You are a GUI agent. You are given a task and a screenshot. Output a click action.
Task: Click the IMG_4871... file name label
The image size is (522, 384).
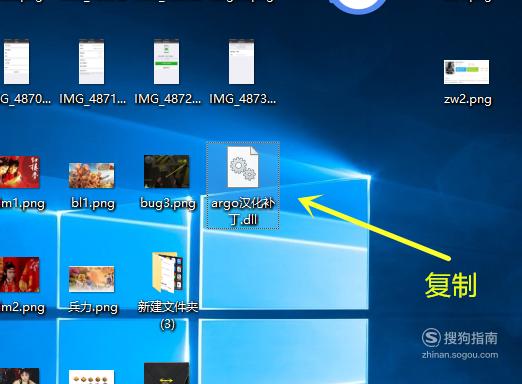[x=93, y=99]
